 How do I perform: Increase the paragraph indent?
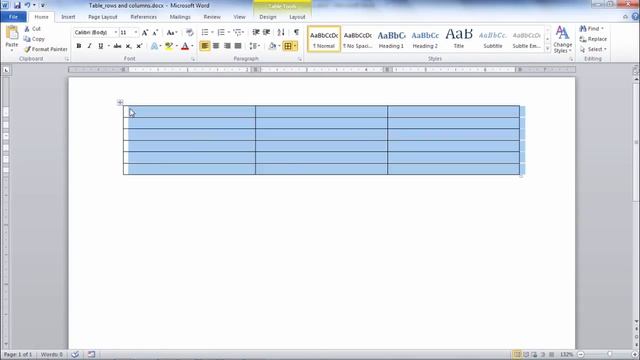[x=267, y=32]
